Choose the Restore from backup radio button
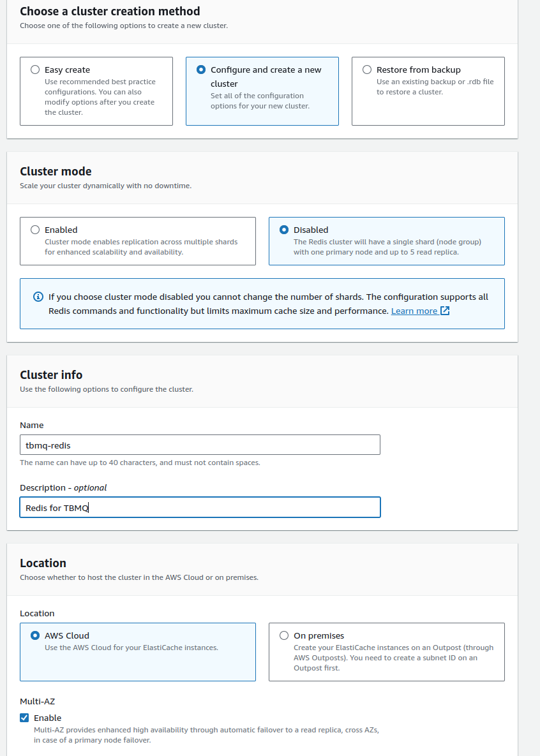This screenshot has height=756, width=540. [367, 70]
